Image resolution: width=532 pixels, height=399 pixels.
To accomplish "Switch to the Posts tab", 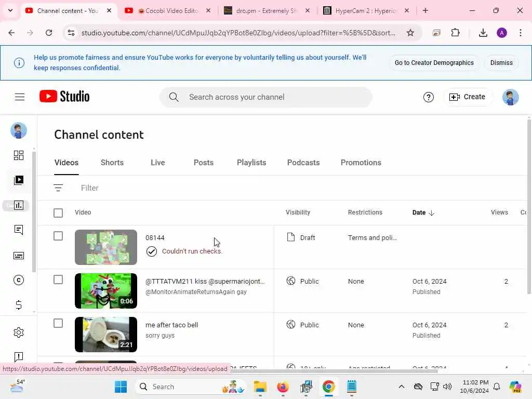I will (204, 163).
